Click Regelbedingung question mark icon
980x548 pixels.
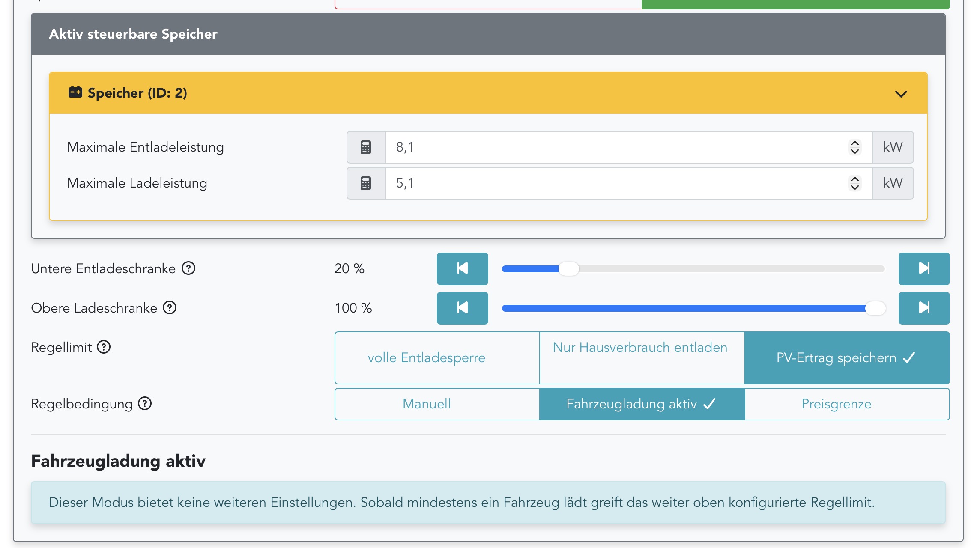[x=145, y=404]
